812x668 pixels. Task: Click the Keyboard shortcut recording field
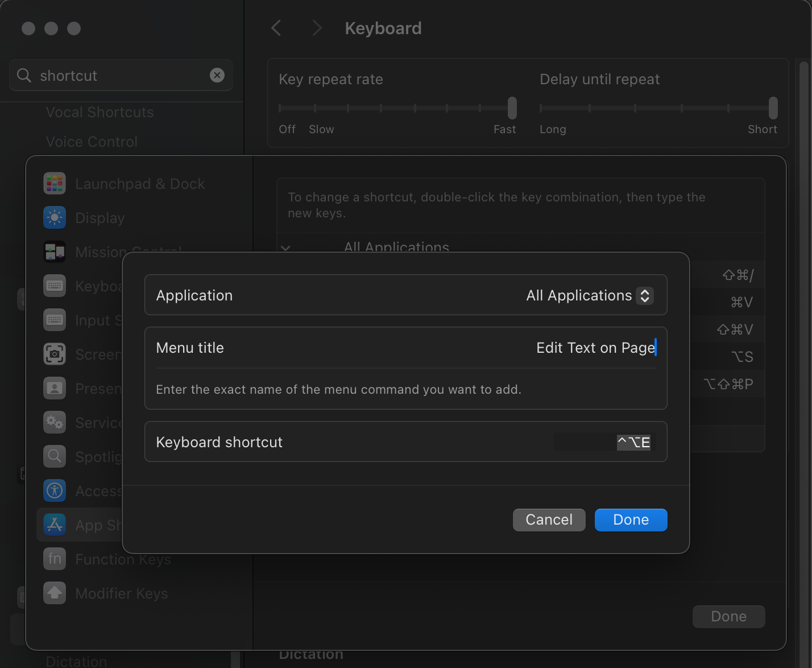[x=604, y=442]
